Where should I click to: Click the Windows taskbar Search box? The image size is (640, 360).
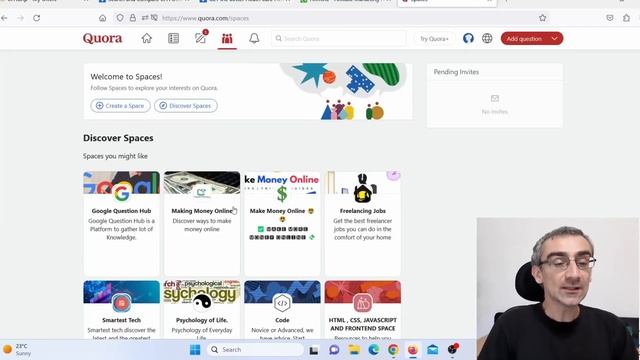point(256,350)
